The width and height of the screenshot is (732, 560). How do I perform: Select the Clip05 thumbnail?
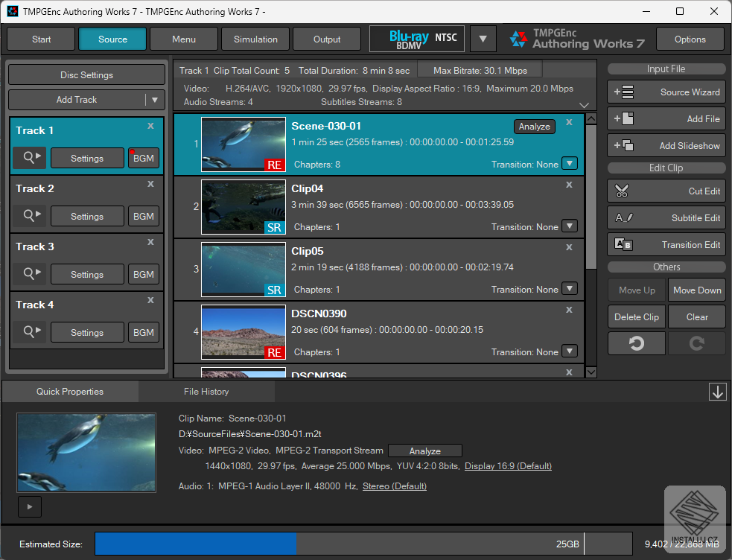click(244, 270)
